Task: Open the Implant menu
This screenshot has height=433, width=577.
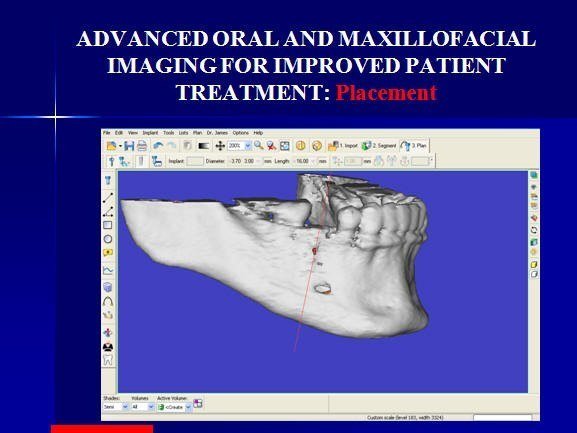Action: [x=150, y=133]
